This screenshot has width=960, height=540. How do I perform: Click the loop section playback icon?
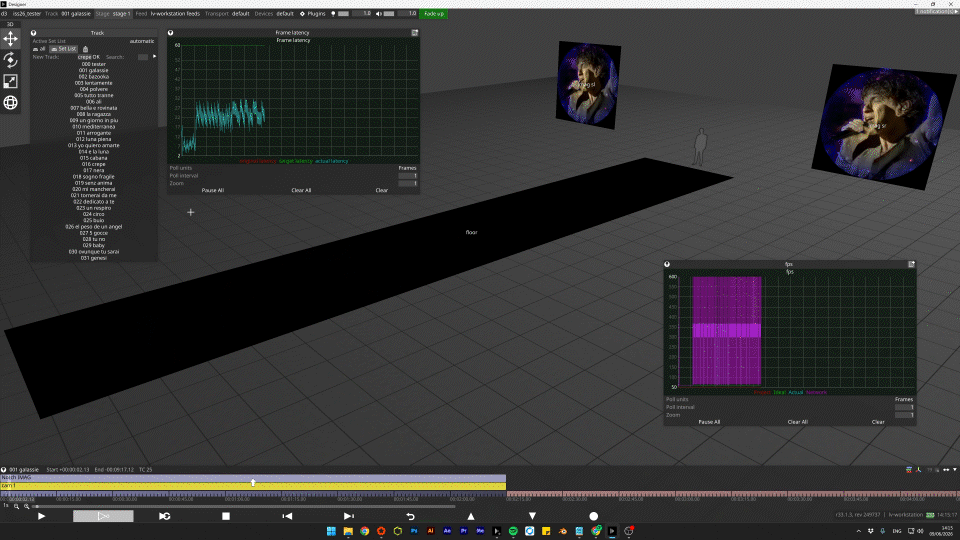pyautogui.click(x=165, y=516)
